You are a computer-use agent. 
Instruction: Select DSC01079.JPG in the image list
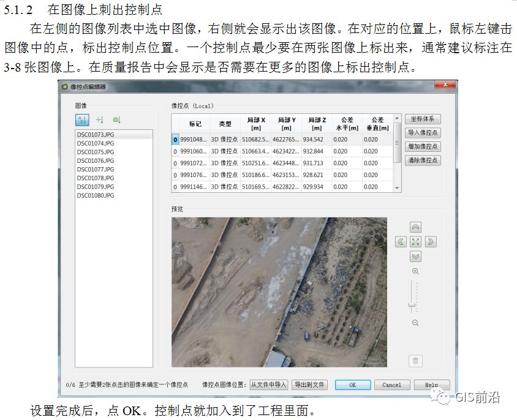pos(114,187)
